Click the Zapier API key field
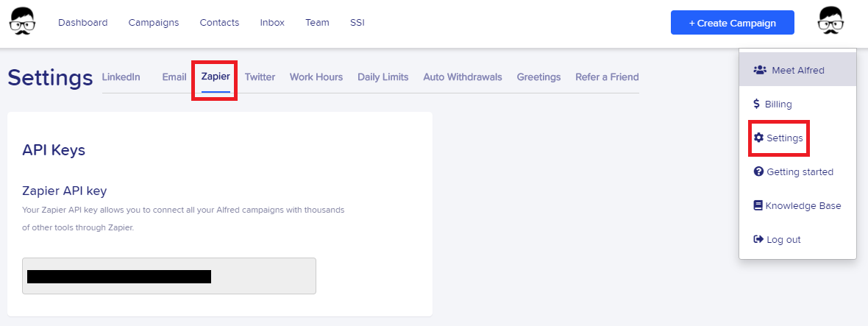The image size is (868, 326). (x=169, y=276)
